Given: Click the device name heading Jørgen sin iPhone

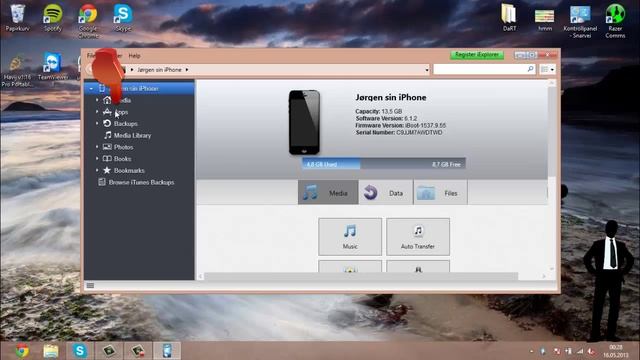Looking at the screenshot, I should click(391, 98).
